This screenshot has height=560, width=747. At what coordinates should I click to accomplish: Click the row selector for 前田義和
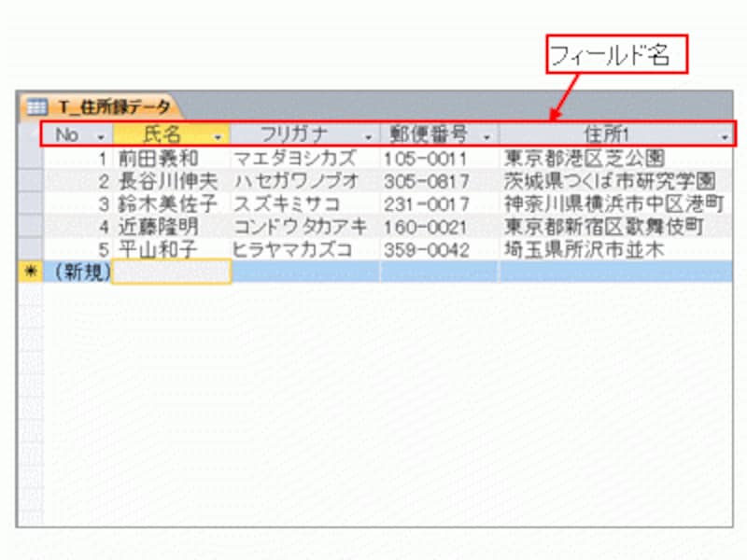(x=31, y=157)
